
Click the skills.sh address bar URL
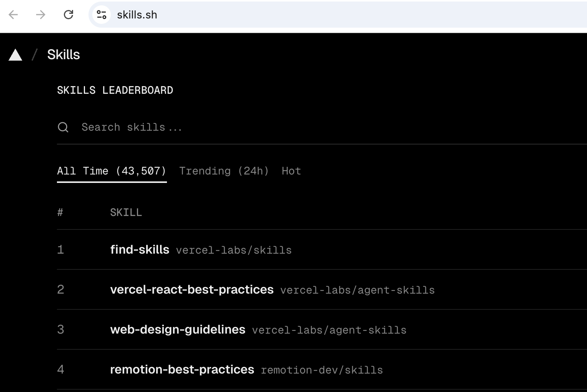(137, 15)
